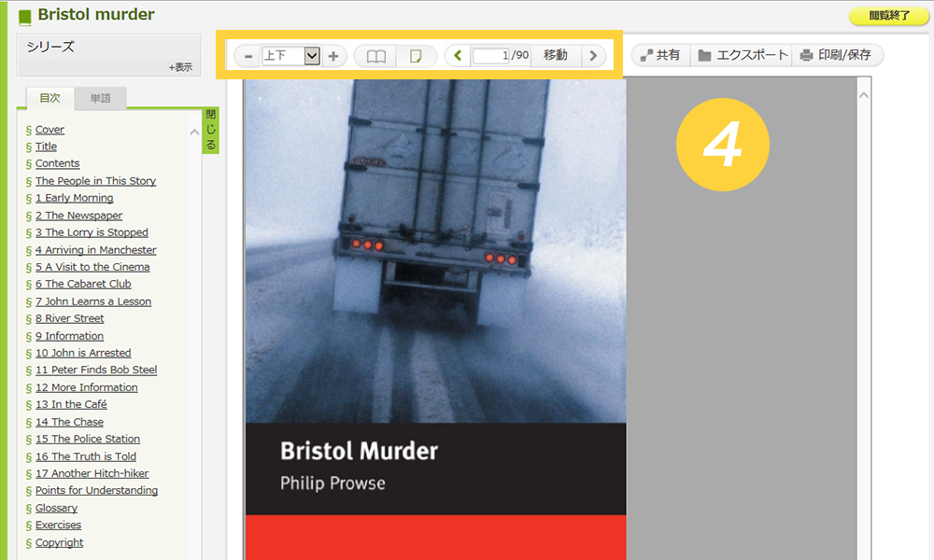Image resolution: width=934 pixels, height=560 pixels.
Task: Open the Glossary section
Action: 57,509
